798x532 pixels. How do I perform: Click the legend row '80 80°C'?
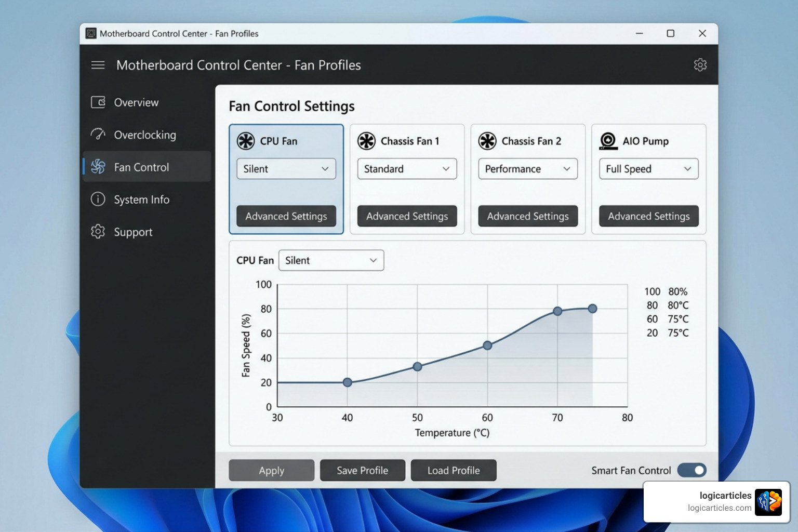pos(668,305)
